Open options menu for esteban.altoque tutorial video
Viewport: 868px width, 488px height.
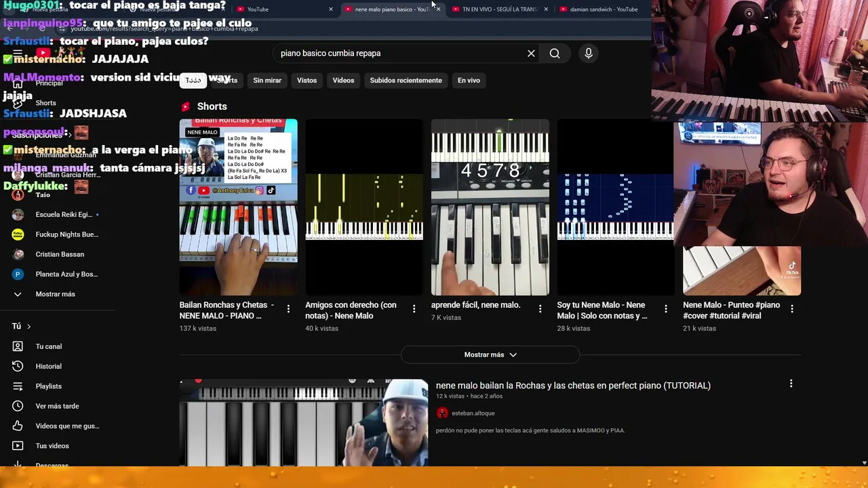[x=791, y=384]
